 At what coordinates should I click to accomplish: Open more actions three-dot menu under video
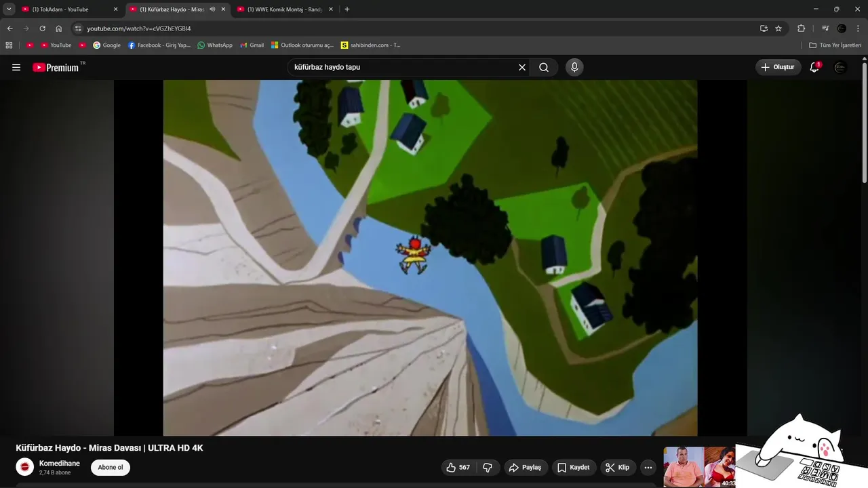[x=648, y=467]
